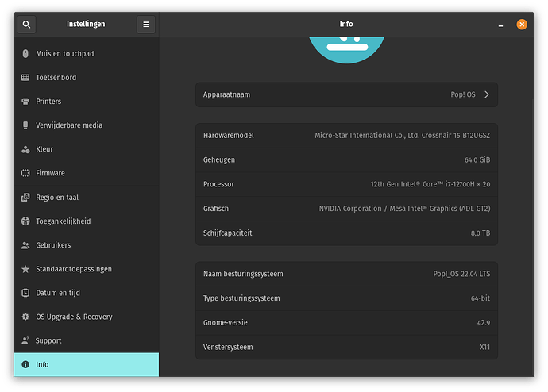This screenshot has width=548, height=392.
Task: Click the language icon beside Regio en taal
Action: point(25,198)
